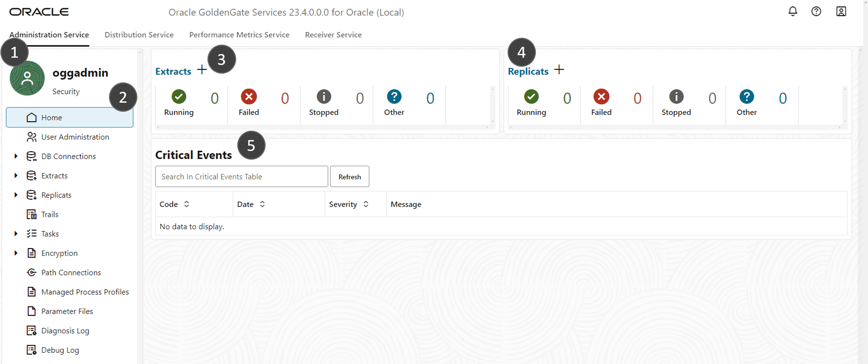
Task: Open the notifications bell icon
Action: tap(792, 11)
